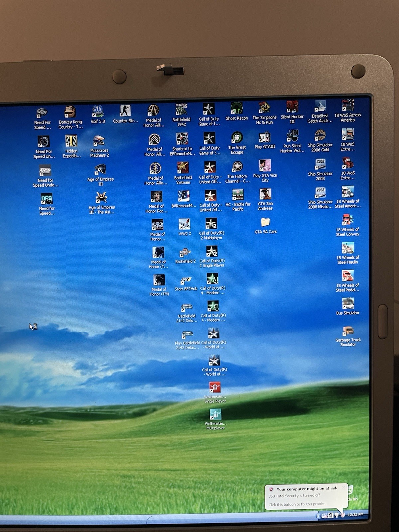Open GTA San Andreas shortcut
This screenshot has height=532, width=399.
pyautogui.click(x=265, y=199)
